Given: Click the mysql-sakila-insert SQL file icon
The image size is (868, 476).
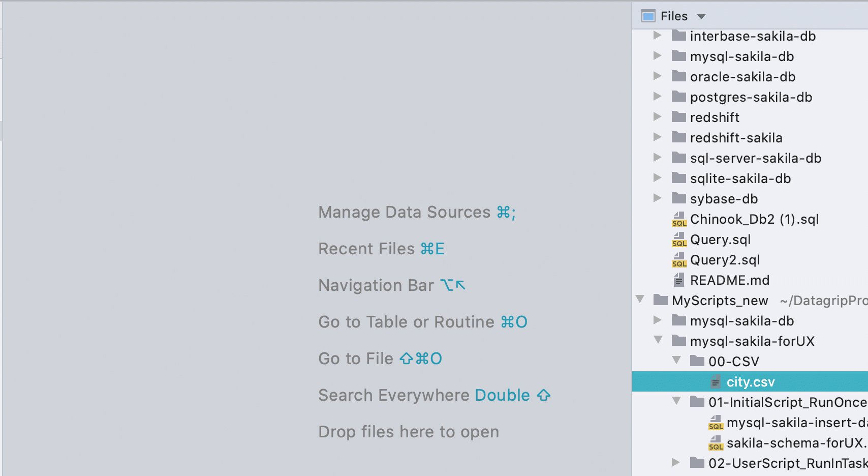Looking at the screenshot, I should click(x=716, y=423).
